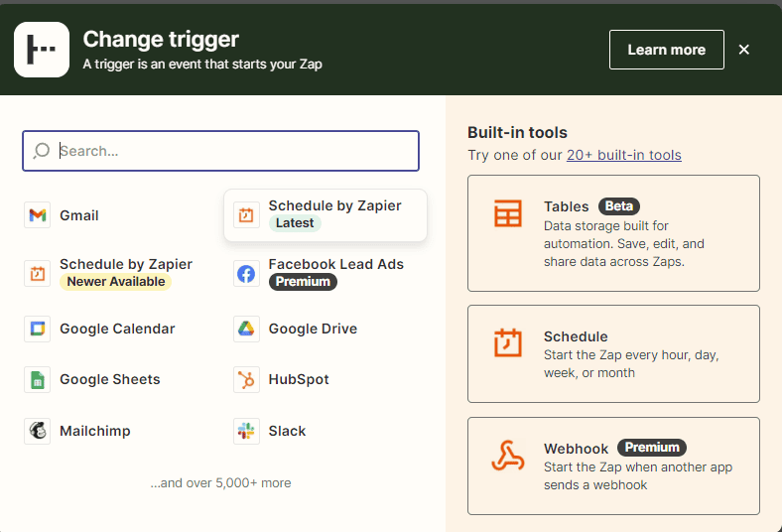Click the Webhook icon

pyautogui.click(x=508, y=456)
